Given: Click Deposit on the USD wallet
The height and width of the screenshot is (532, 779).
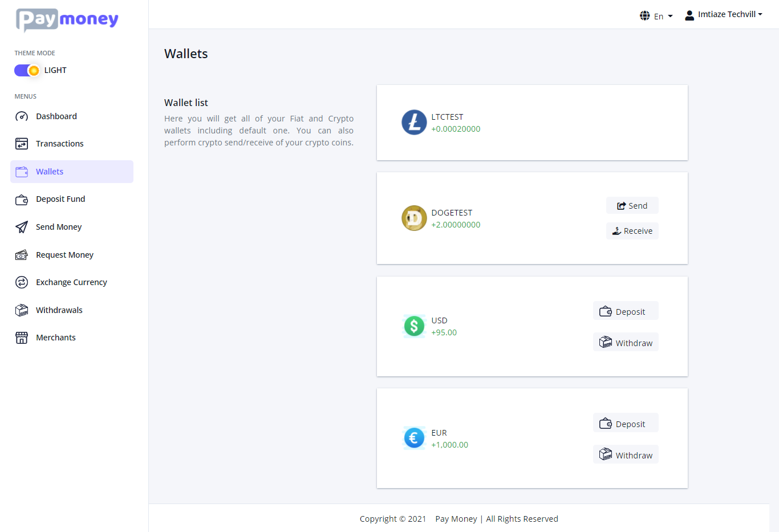Looking at the screenshot, I should tap(626, 311).
